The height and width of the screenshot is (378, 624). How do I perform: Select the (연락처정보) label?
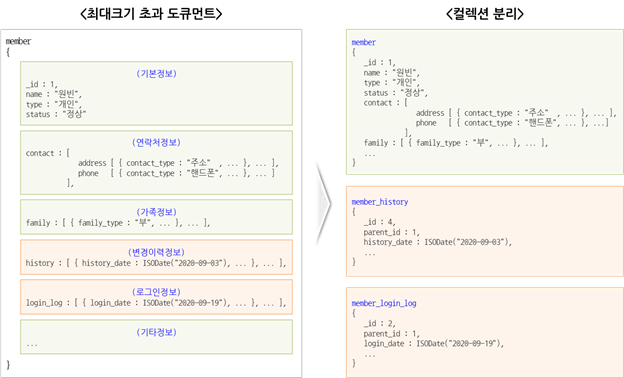pos(156,142)
